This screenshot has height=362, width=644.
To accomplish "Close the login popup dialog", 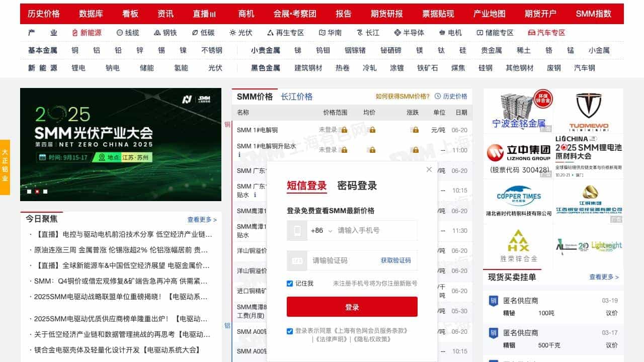I will click(x=429, y=169).
